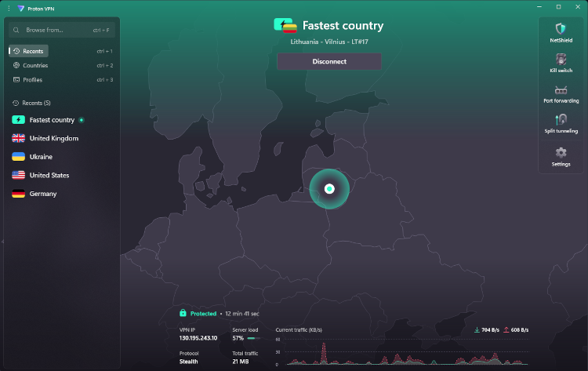Click the Recents (5) clock icon
Screen dimensions: 588x371
tap(16, 103)
